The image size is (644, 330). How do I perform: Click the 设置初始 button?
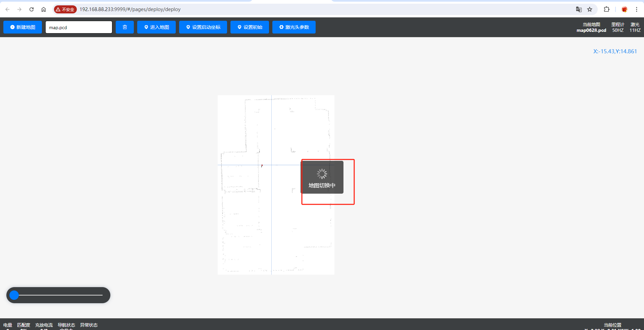pyautogui.click(x=250, y=27)
